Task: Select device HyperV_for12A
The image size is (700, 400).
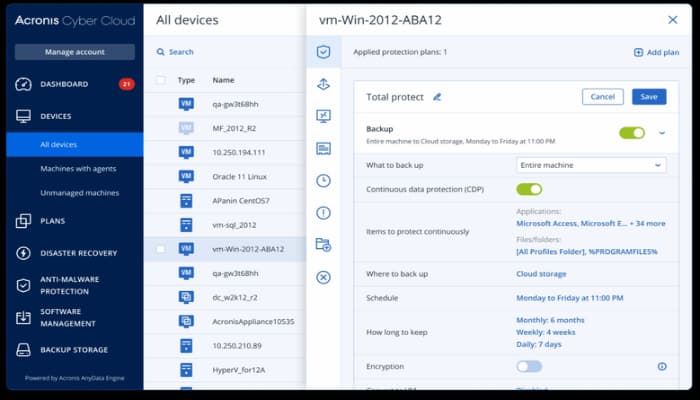Action: tap(239, 370)
